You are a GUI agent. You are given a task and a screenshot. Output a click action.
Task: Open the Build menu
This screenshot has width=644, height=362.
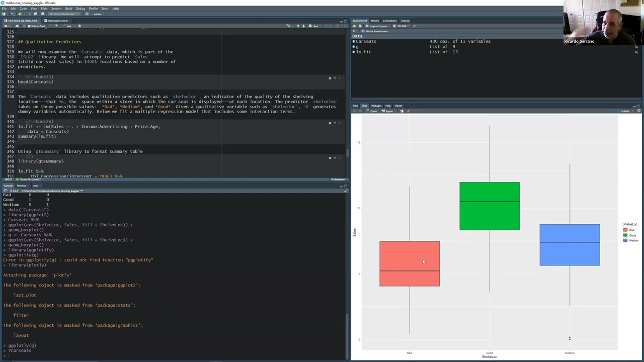point(68,9)
